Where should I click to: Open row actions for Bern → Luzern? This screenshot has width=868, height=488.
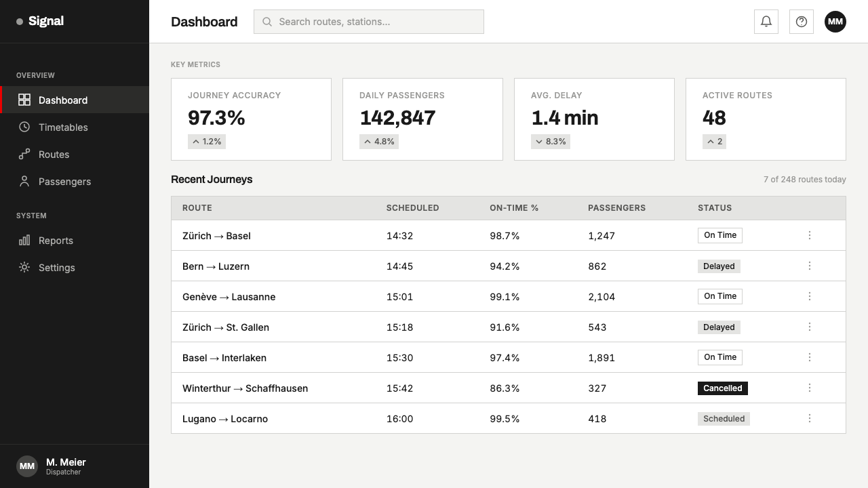810,266
